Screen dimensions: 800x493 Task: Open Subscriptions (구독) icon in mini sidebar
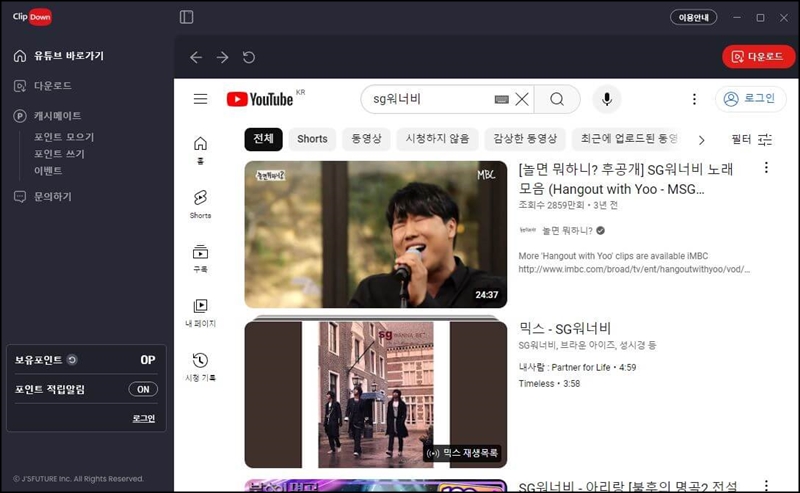click(x=201, y=259)
